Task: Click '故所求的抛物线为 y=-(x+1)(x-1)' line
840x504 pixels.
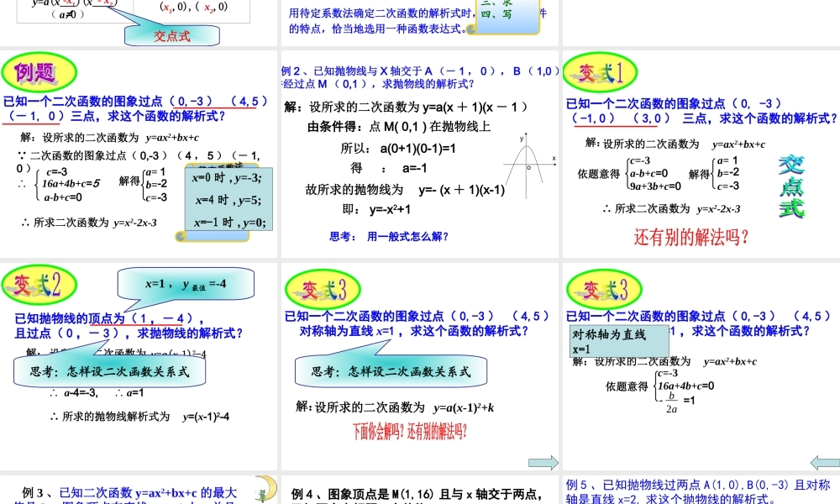Action: pyautogui.click(x=405, y=190)
